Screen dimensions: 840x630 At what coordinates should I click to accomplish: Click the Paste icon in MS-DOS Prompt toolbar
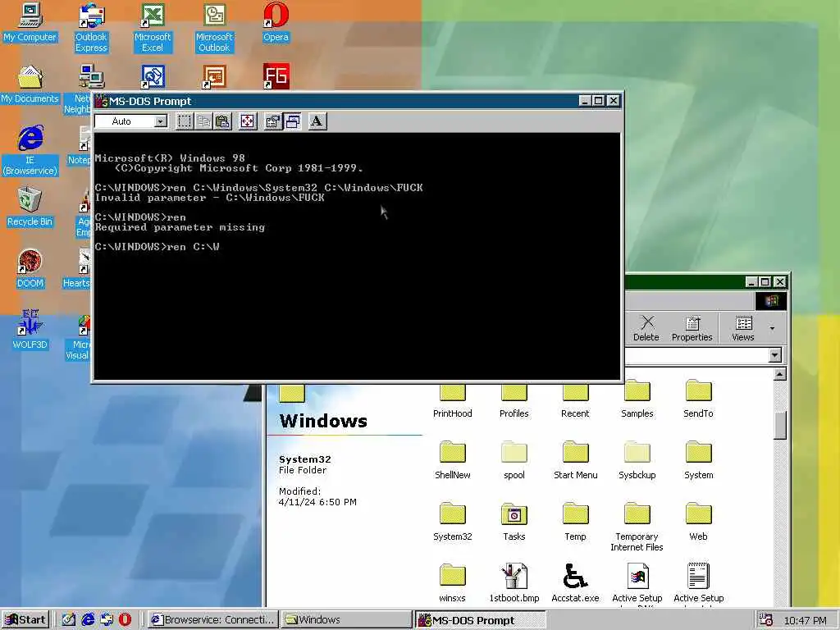(x=222, y=121)
